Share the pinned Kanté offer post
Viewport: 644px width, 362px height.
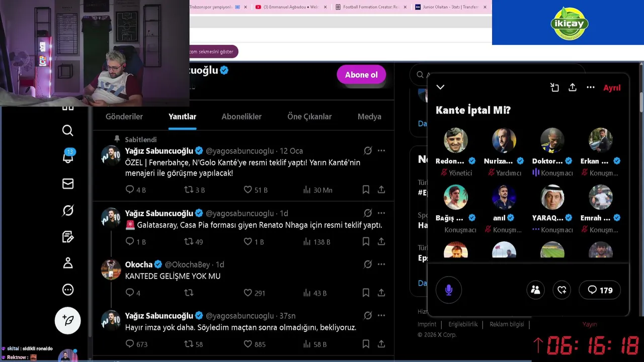click(381, 190)
